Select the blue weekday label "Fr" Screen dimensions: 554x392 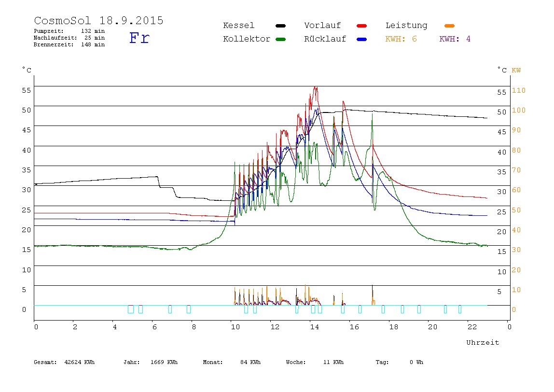(x=139, y=38)
